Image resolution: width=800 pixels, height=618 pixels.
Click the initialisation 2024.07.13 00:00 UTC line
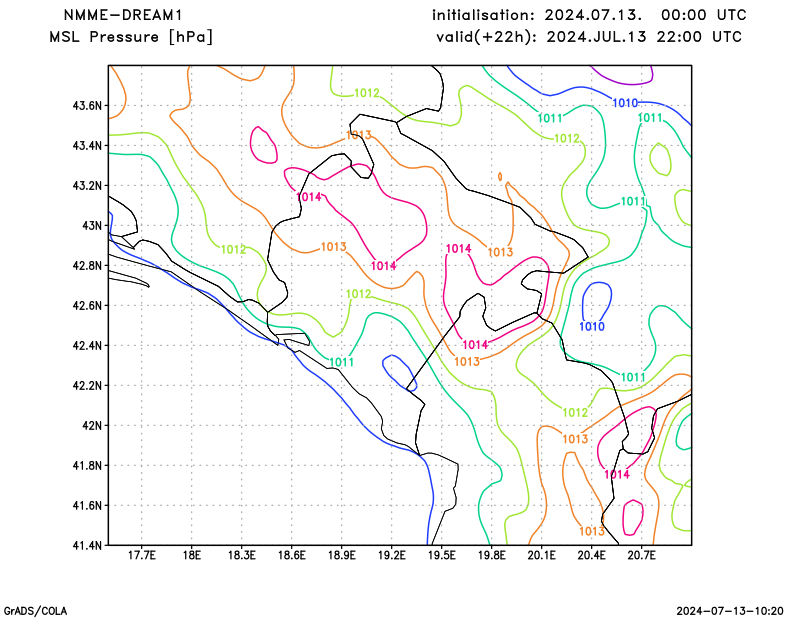589,15
